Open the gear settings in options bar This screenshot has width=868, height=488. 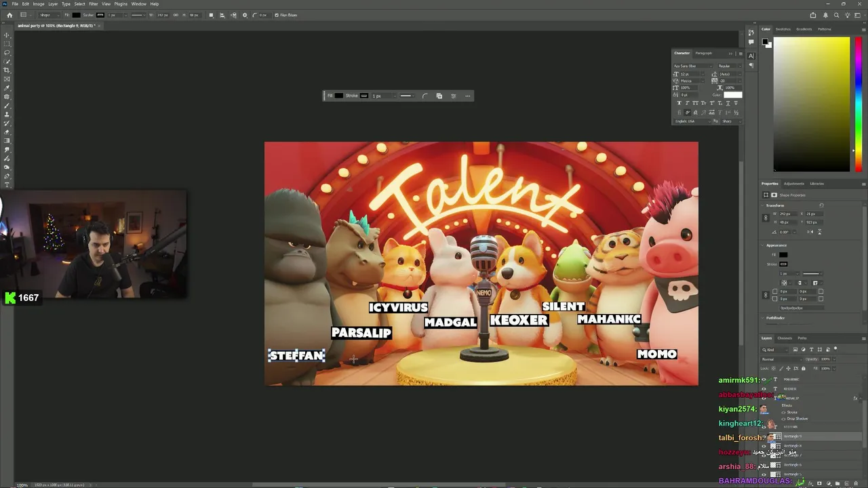coord(245,15)
